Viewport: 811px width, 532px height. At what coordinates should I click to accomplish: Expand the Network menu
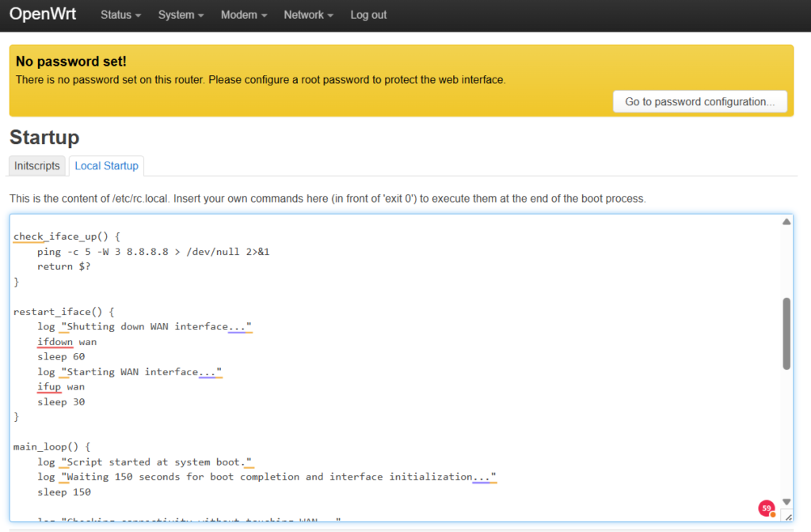(x=308, y=15)
